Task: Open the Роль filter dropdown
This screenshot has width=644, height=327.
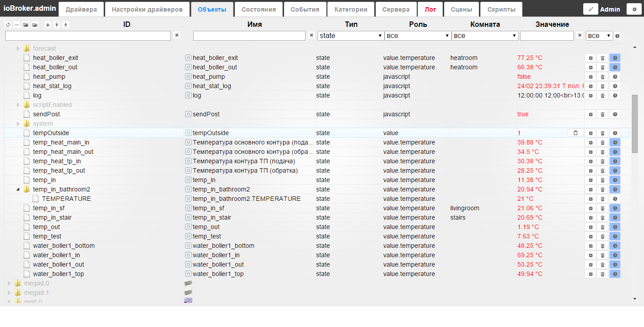Action: click(x=418, y=36)
